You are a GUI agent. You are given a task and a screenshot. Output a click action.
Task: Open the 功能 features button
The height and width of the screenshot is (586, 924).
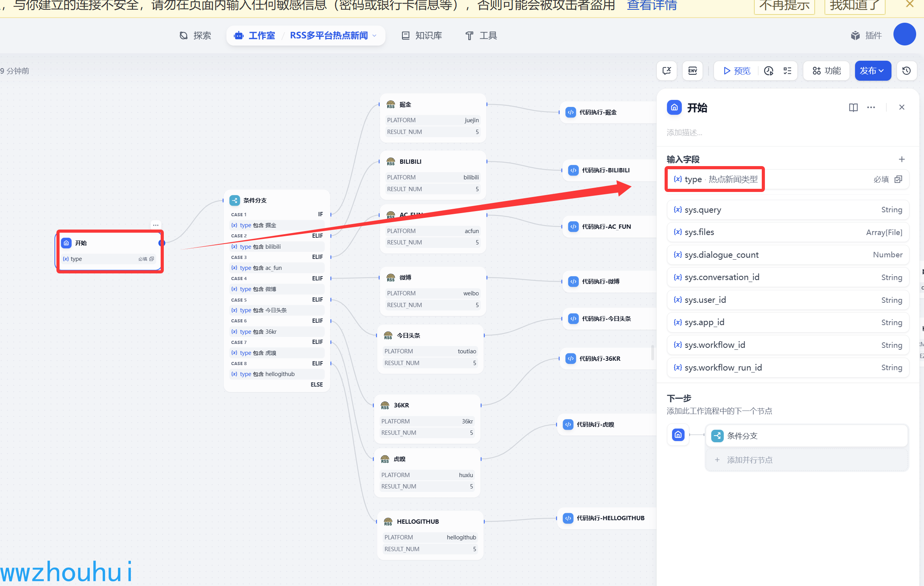[826, 71]
